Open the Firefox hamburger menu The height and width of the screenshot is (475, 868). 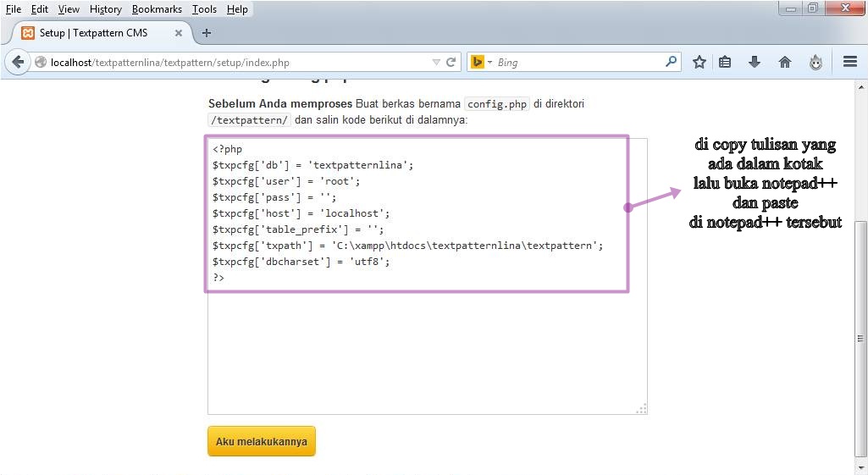tap(850, 62)
